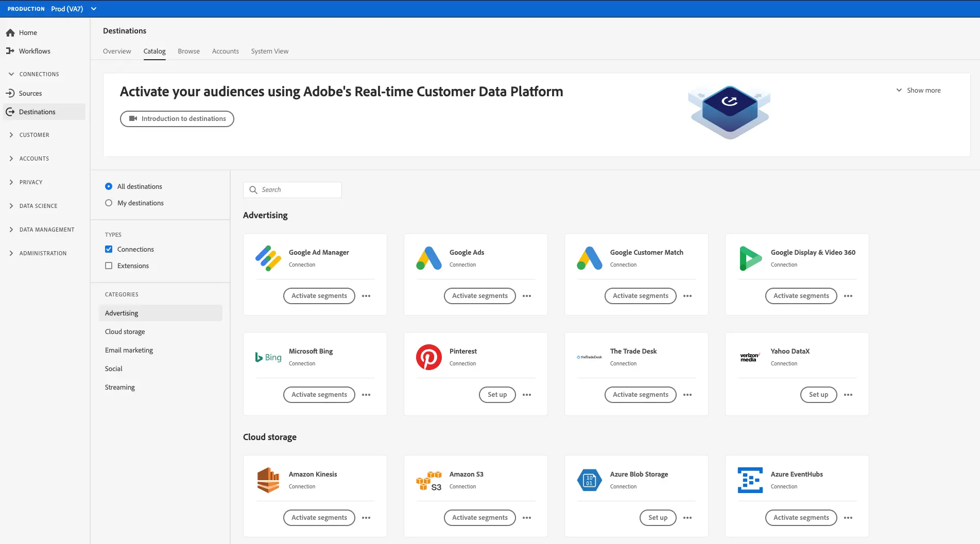Open more options for Google Display & Video 360
This screenshot has height=544, width=980.
(848, 296)
